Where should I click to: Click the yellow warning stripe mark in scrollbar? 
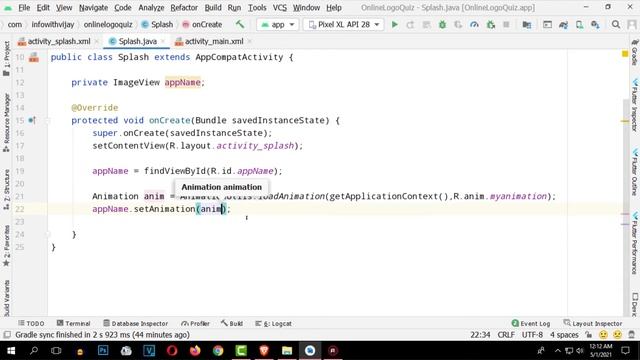(x=625, y=121)
